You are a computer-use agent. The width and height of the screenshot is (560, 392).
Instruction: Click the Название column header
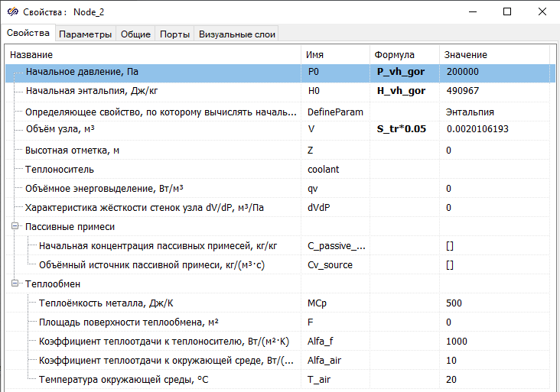point(153,55)
